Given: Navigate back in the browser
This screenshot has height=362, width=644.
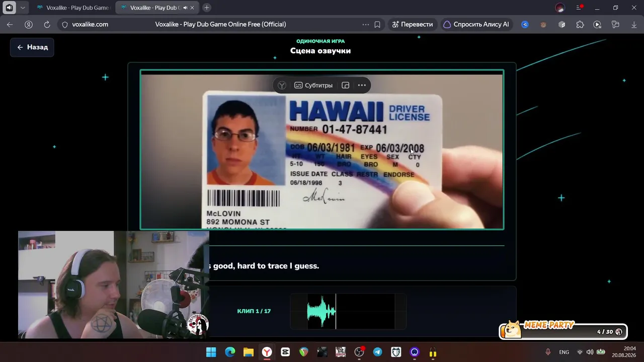Looking at the screenshot, I should tap(10, 24).
